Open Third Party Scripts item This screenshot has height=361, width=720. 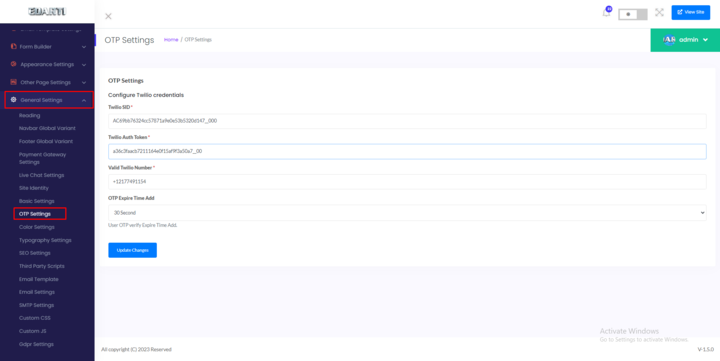(42, 266)
